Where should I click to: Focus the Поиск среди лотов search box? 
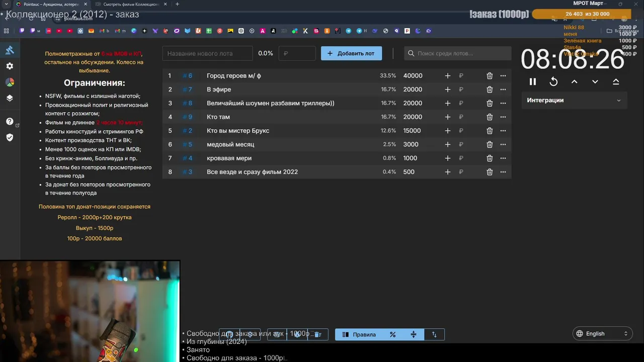(458, 53)
